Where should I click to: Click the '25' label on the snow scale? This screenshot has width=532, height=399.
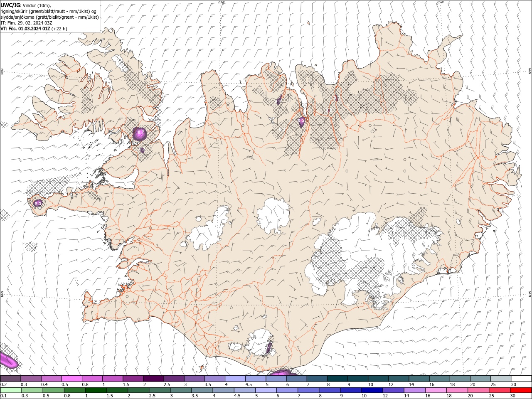pyautogui.click(x=493, y=384)
